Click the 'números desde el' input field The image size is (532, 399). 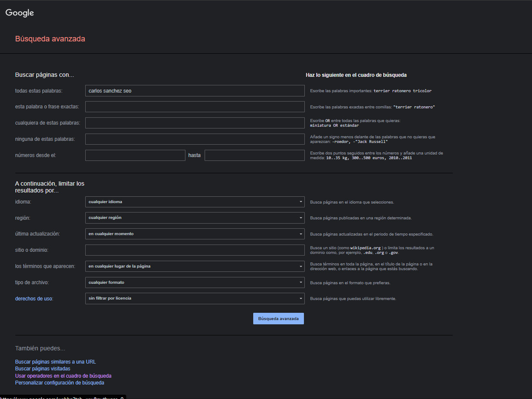coord(135,155)
